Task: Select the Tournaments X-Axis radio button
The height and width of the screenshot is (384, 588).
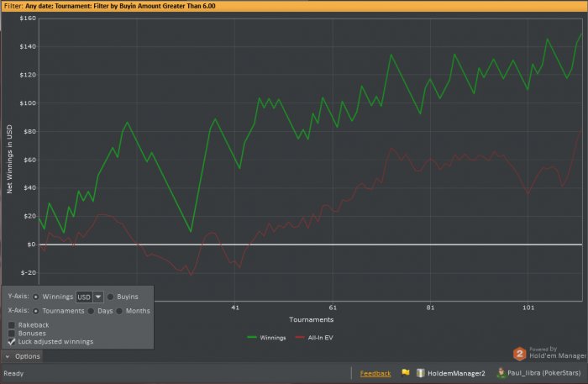Action: coord(35,311)
